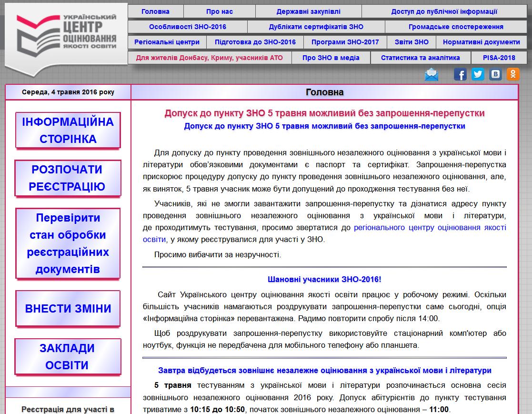532x414 pixels.
Task: Open Державні закупівлі menu item
Action: 309,11
